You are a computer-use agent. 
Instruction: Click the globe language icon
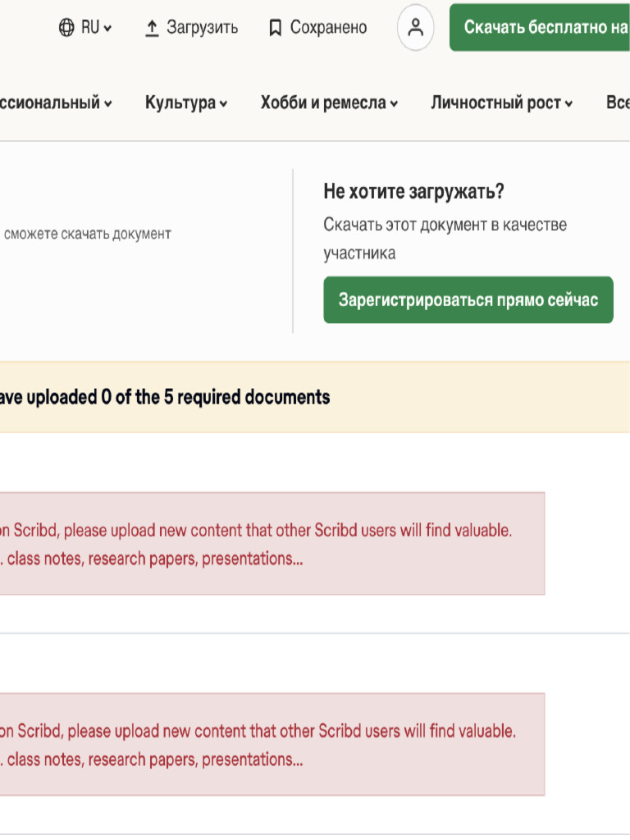(66, 28)
